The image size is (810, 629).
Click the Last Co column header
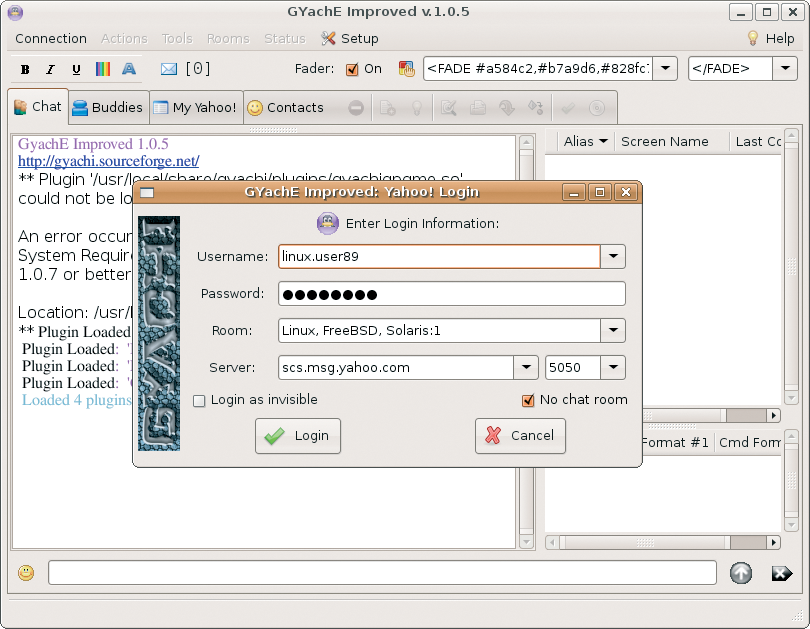click(755, 141)
